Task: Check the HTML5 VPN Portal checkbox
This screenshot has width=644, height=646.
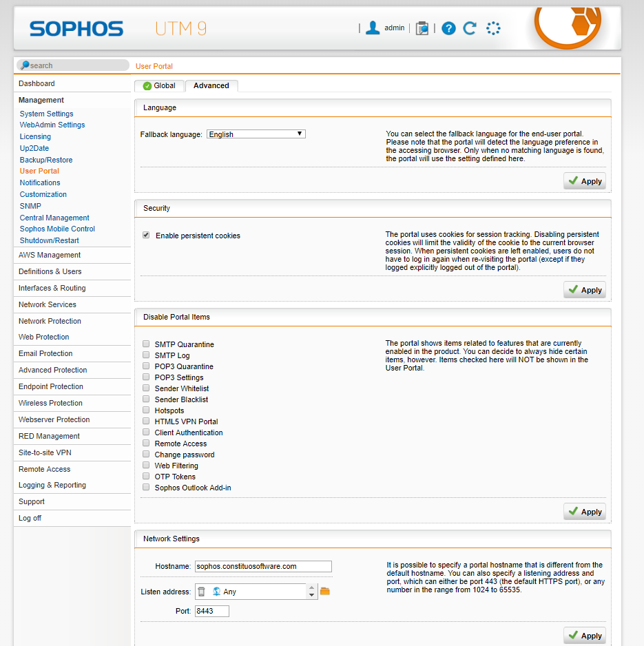Action: (x=146, y=421)
